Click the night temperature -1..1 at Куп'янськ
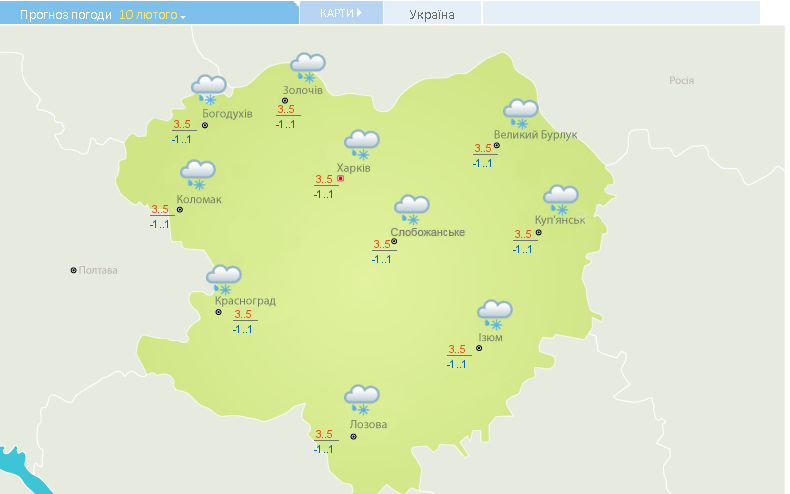This screenshot has width=790, height=494. click(522, 250)
